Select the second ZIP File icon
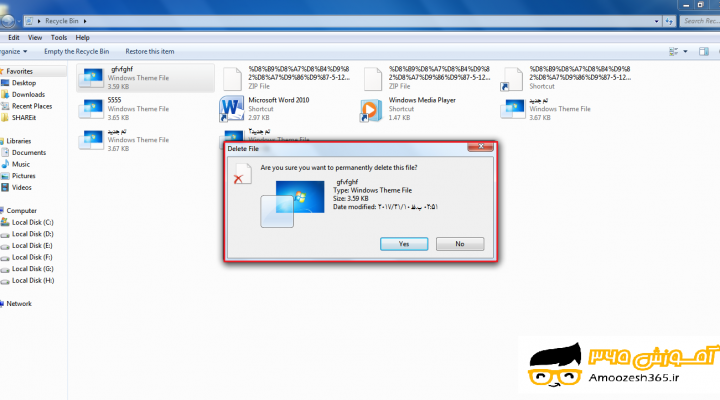720x400 pixels. click(373, 79)
